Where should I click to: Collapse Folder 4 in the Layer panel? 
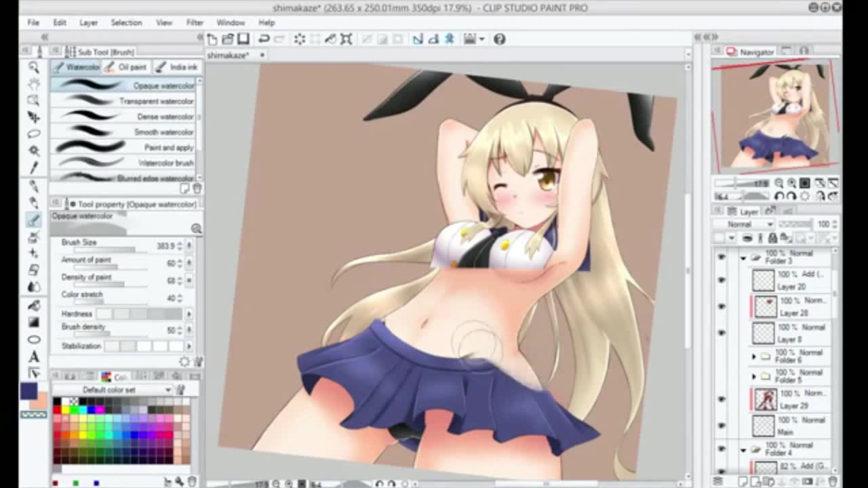click(743, 449)
